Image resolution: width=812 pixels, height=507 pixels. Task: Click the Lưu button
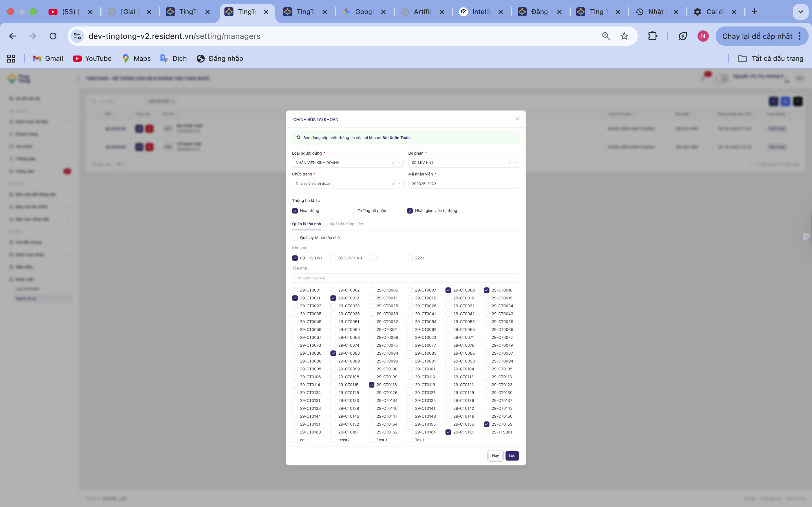coord(512,455)
